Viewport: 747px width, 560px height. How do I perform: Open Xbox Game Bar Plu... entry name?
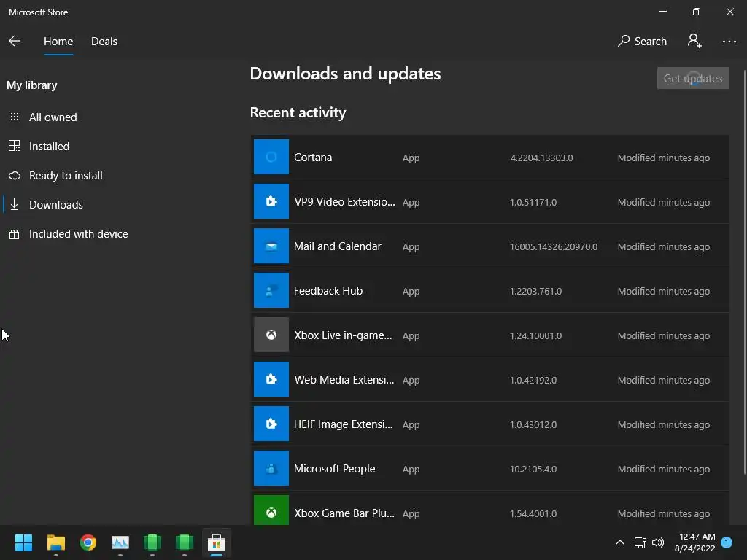pos(344,513)
